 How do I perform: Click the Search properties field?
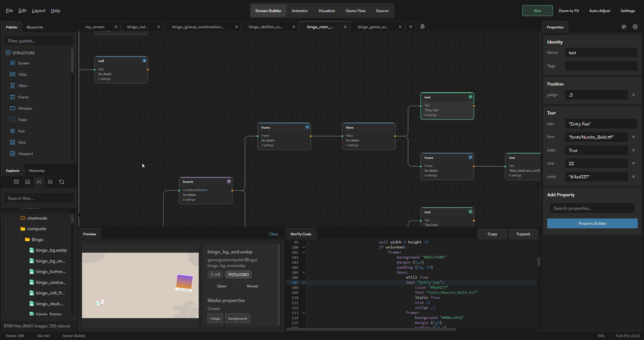click(592, 208)
